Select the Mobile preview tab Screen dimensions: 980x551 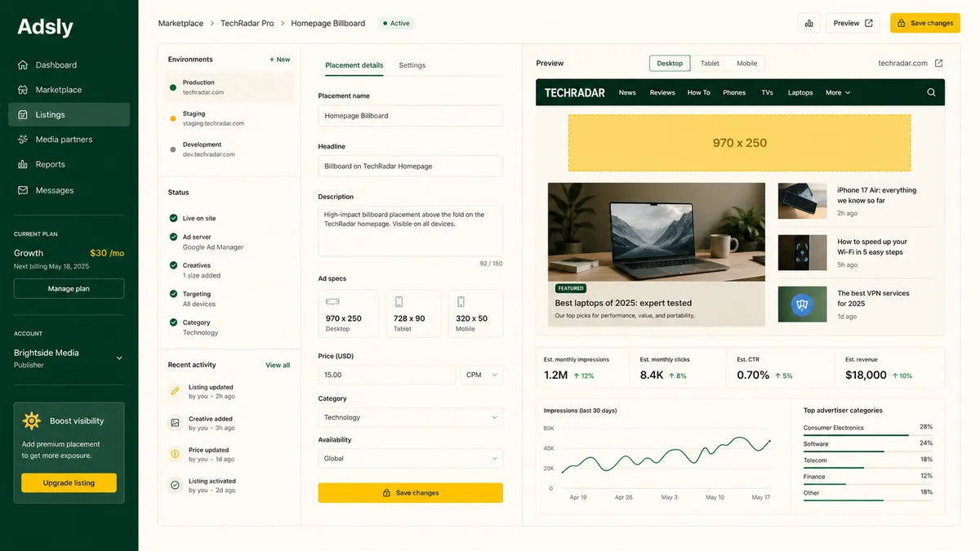click(x=746, y=63)
